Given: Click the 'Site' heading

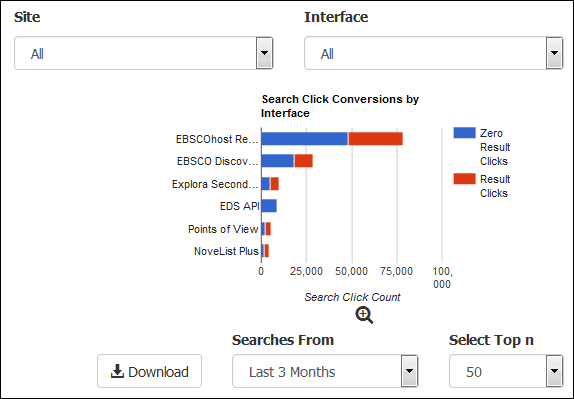Looking at the screenshot, I should 27,17.
